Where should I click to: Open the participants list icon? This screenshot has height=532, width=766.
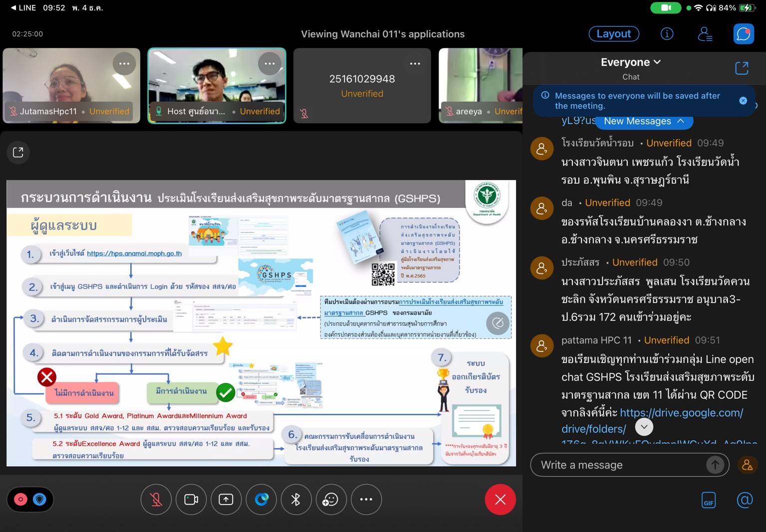point(705,34)
